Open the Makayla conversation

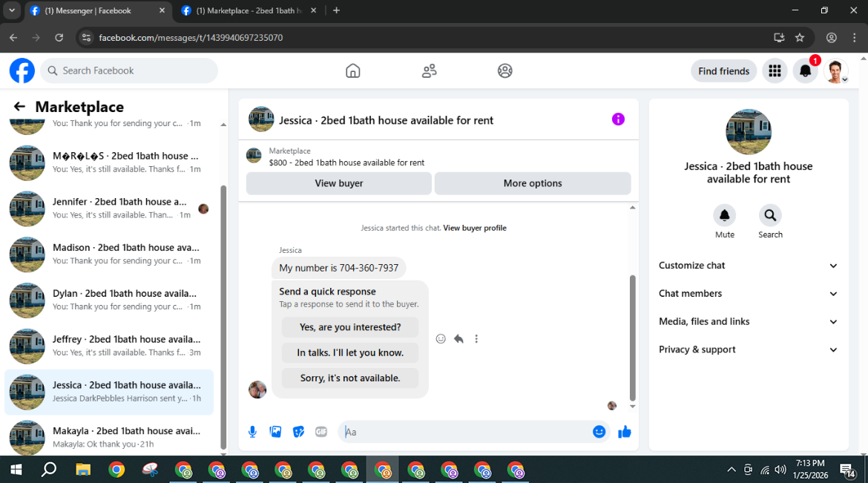[109, 438]
